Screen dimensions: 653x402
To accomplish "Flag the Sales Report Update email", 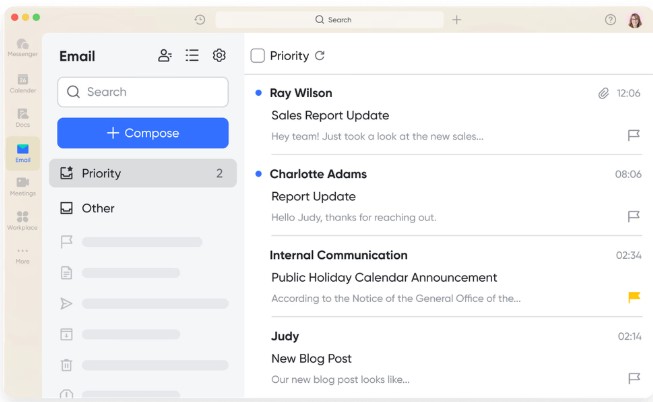I will 633,135.
